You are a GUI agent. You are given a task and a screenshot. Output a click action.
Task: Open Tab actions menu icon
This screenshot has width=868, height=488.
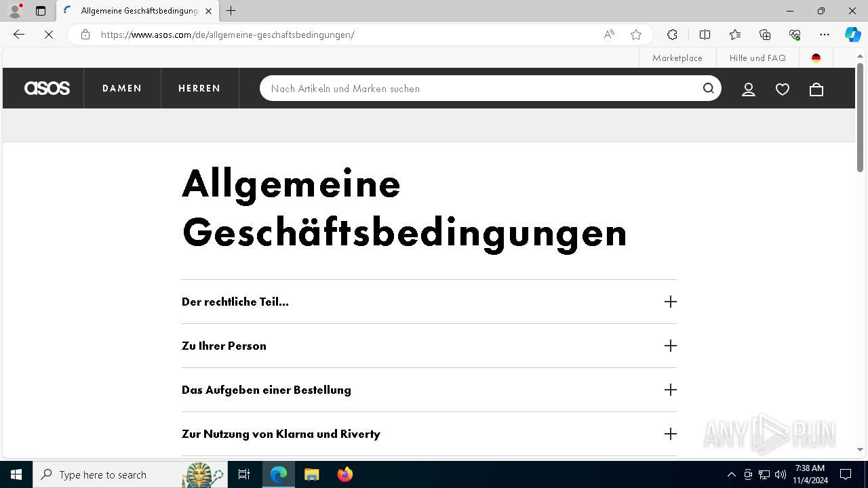pos(41,11)
